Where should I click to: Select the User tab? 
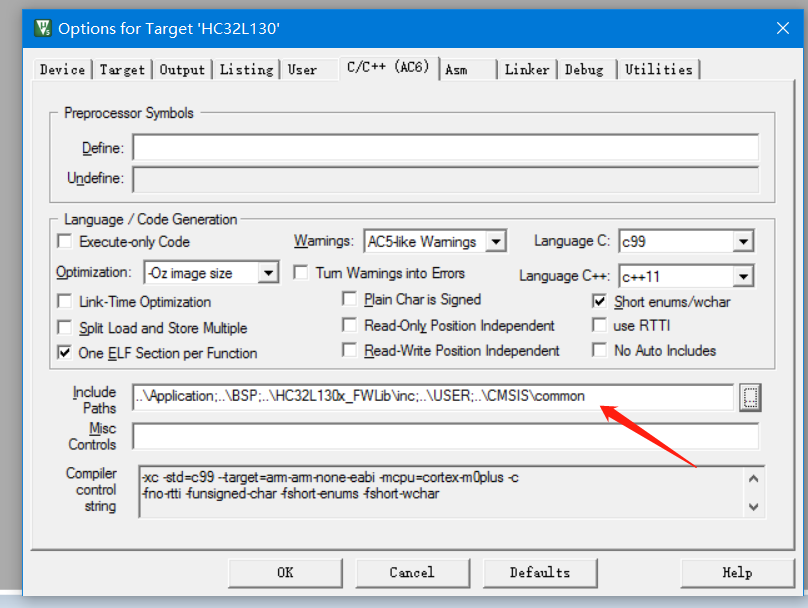point(302,70)
